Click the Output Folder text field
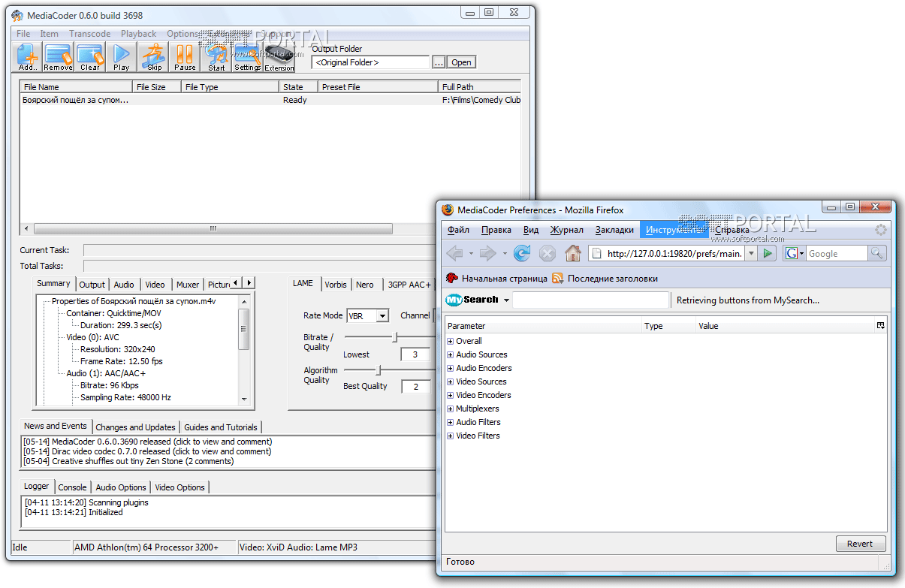 pos(371,62)
